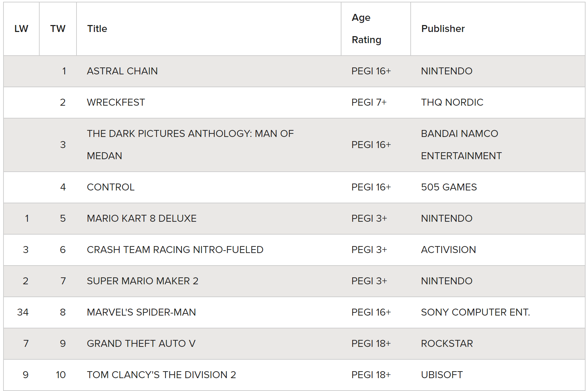Select TOM CLANCY'S THE DIVISION 2 title
Screen dimensions: 588x391
pyautogui.click(x=161, y=375)
